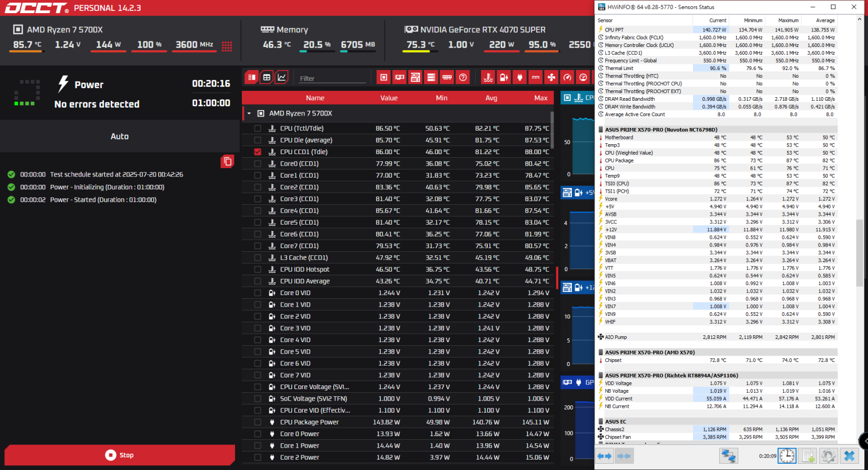The height and width of the screenshot is (470, 868).
Task: Switch to the graph view icon
Action: coord(281,77)
